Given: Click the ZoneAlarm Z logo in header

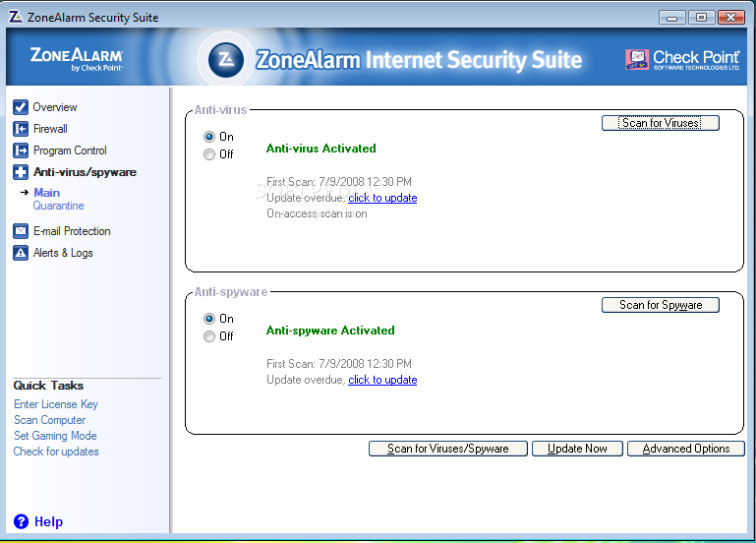Looking at the screenshot, I should tap(226, 59).
